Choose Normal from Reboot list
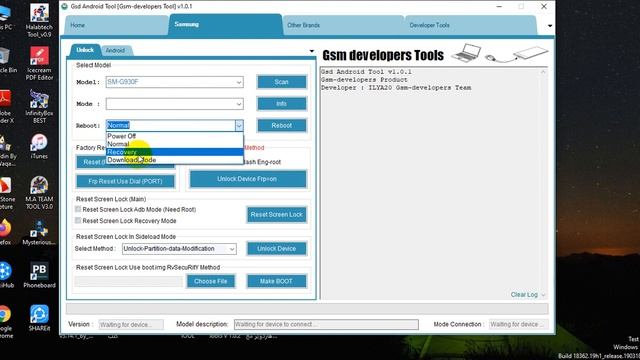Image resolution: width=640 pixels, height=360 pixels. [175, 144]
